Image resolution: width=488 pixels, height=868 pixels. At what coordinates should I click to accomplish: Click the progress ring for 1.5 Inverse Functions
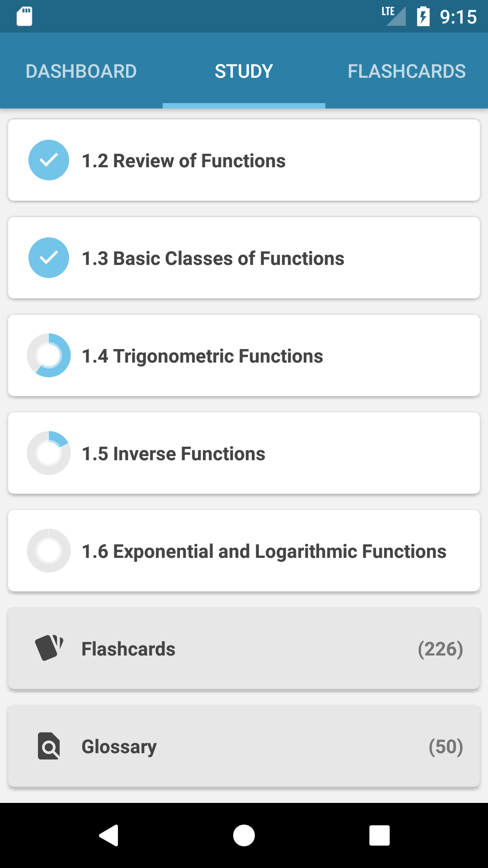(x=49, y=453)
